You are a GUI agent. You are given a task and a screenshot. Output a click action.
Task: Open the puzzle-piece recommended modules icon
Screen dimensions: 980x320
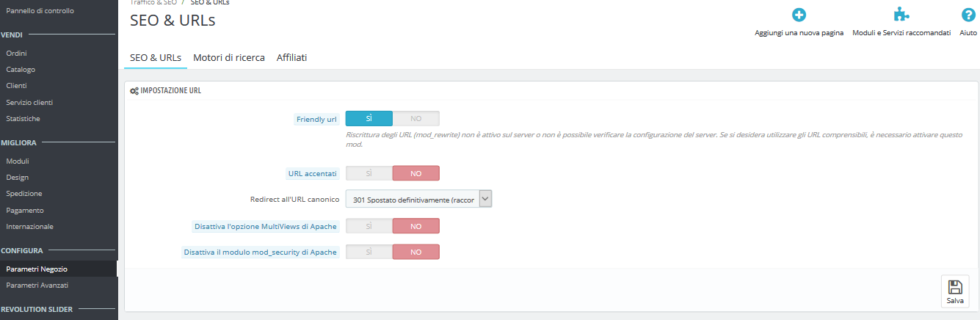point(901,15)
